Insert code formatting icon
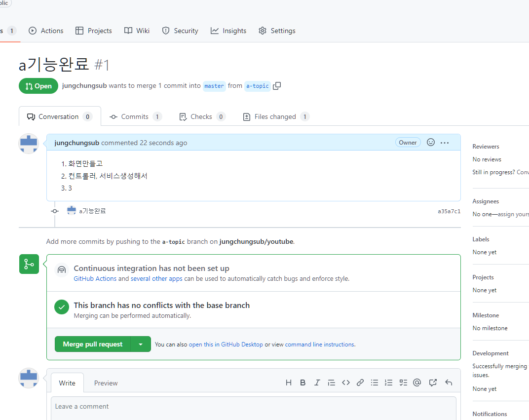The image size is (529, 420). click(346, 382)
